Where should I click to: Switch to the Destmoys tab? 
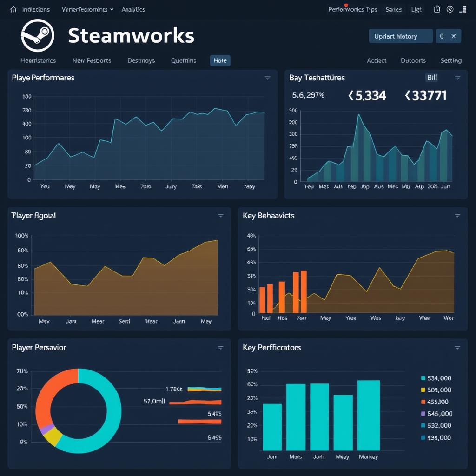click(x=141, y=60)
